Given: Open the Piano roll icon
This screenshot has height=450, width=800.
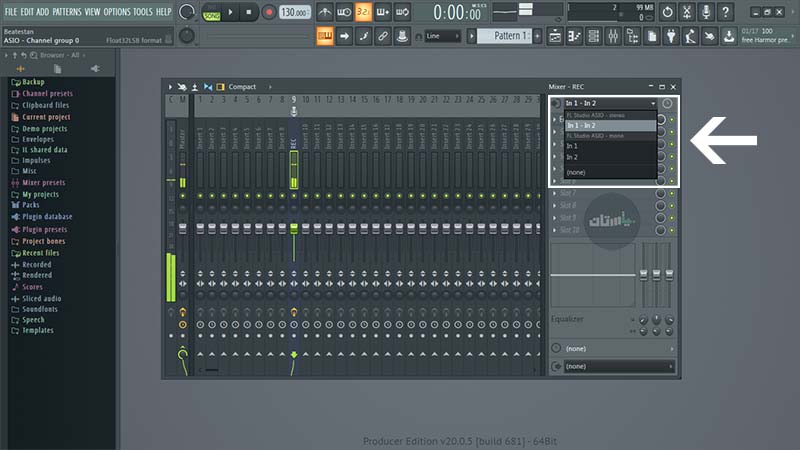Looking at the screenshot, I should (574, 36).
